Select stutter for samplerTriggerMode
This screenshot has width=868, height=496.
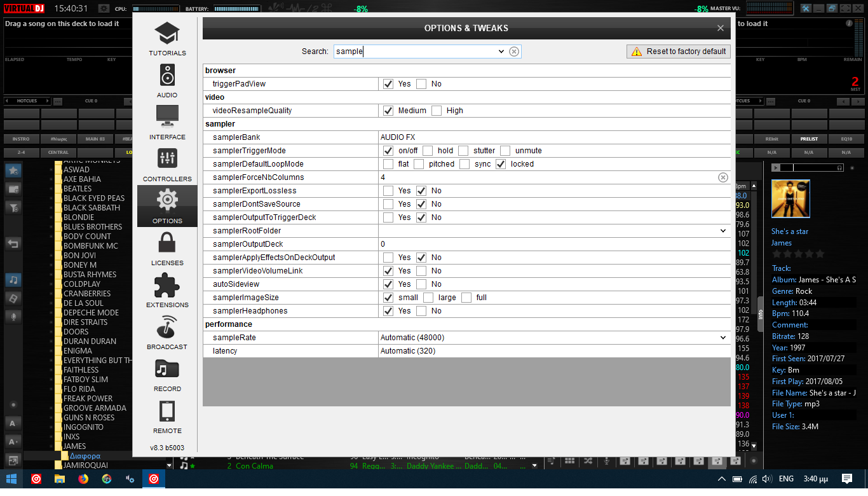point(463,151)
